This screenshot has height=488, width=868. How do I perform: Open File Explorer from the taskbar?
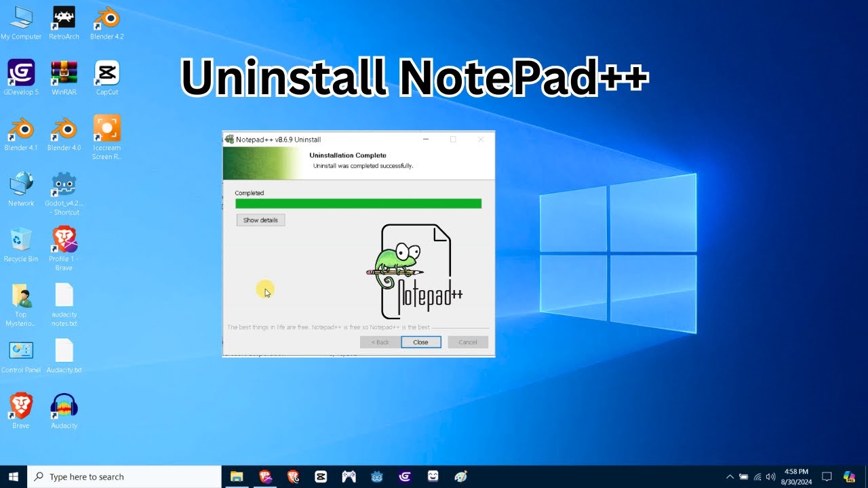pyautogui.click(x=237, y=476)
